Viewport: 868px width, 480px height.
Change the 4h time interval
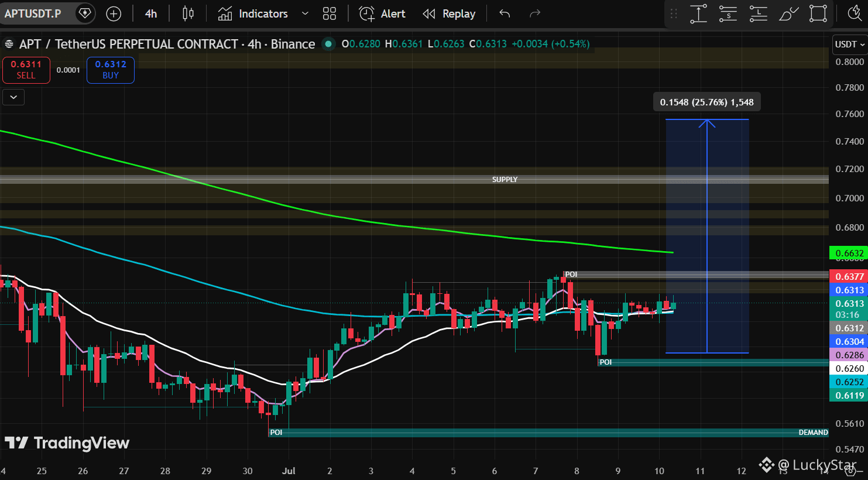click(151, 13)
